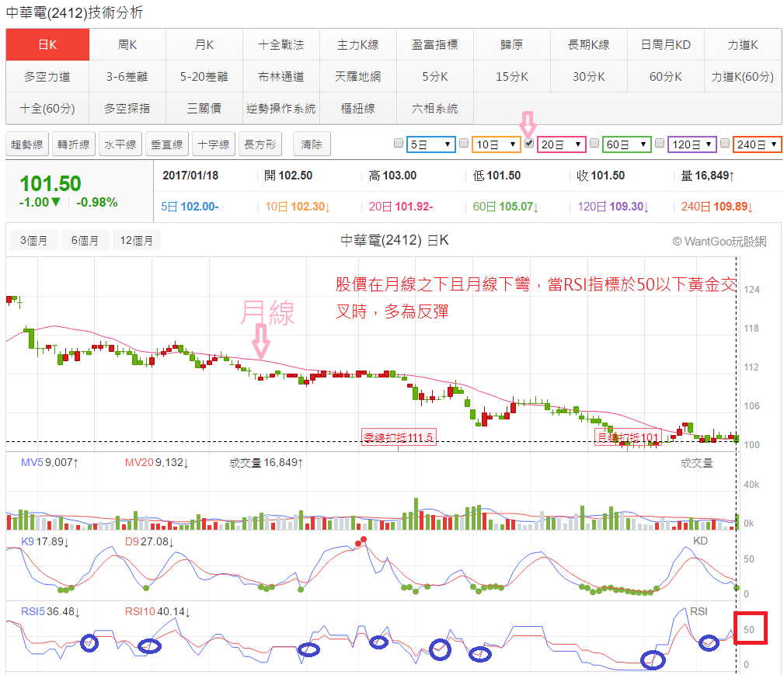
Task: Open the 十全戰法 analysis tab
Action: tap(280, 44)
